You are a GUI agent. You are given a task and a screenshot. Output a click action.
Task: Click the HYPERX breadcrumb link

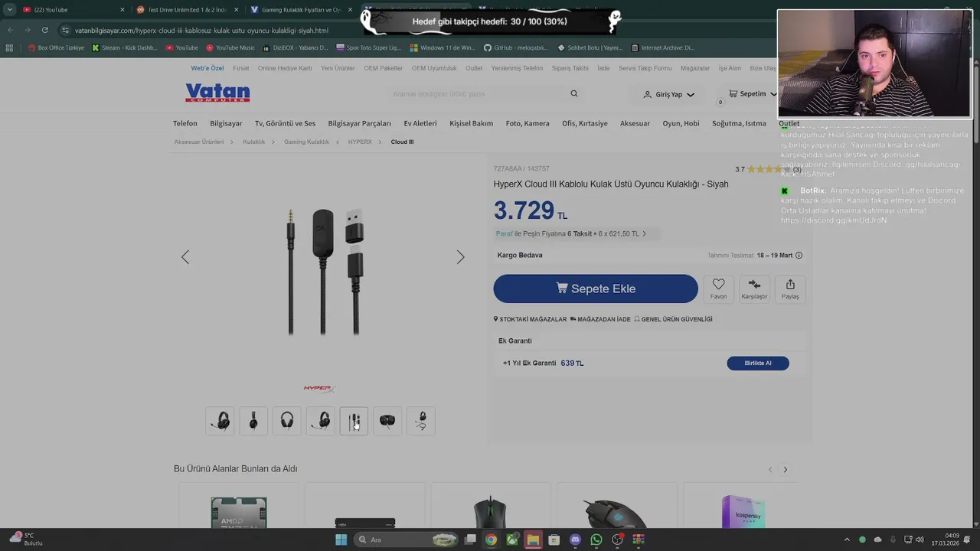pyautogui.click(x=360, y=142)
